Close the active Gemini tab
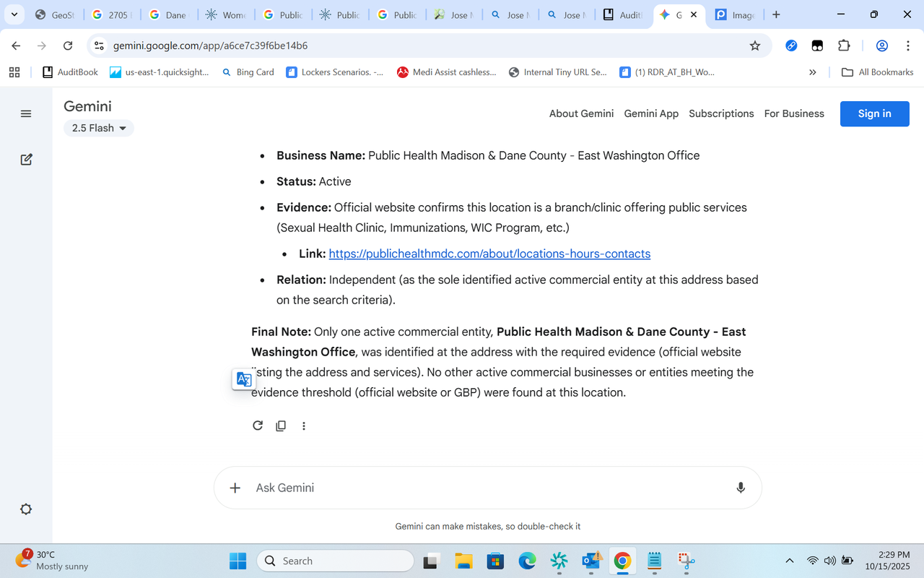This screenshot has width=924, height=578. (694, 14)
